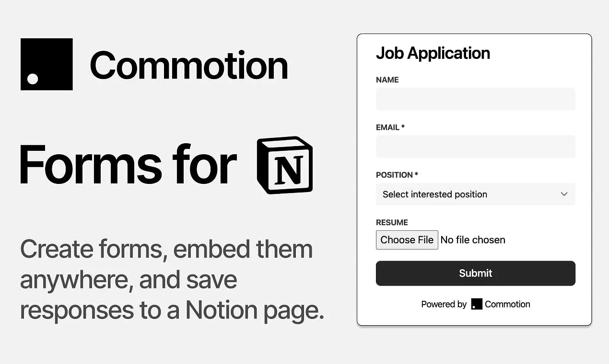This screenshot has height=364, width=609.
Task: Click the large Commotion wordmark
Action: pos(189,65)
